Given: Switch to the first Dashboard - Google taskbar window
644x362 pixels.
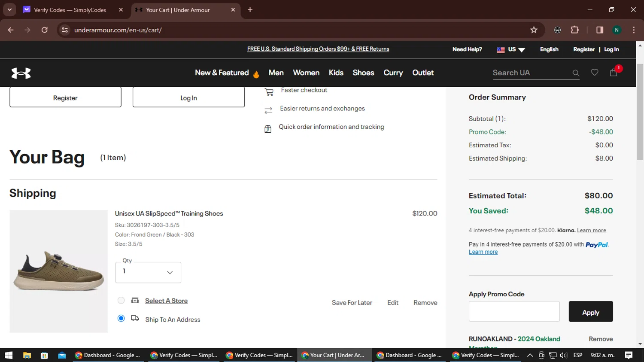Looking at the screenshot, I should coord(108,355).
